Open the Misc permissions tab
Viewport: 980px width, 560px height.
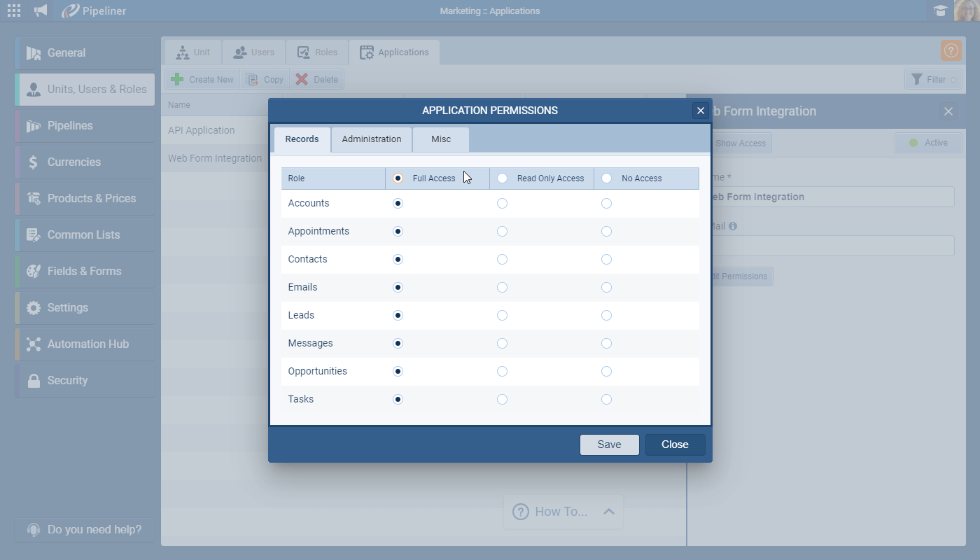(x=440, y=139)
